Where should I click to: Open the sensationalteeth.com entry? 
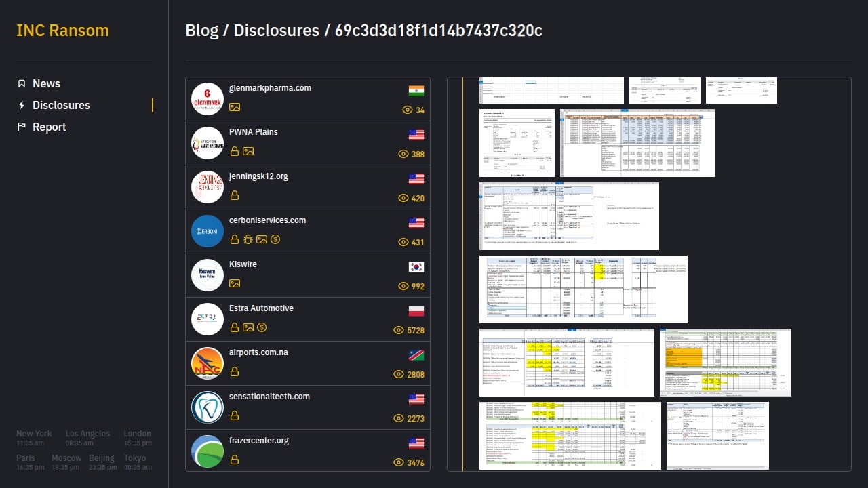coord(308,407)
